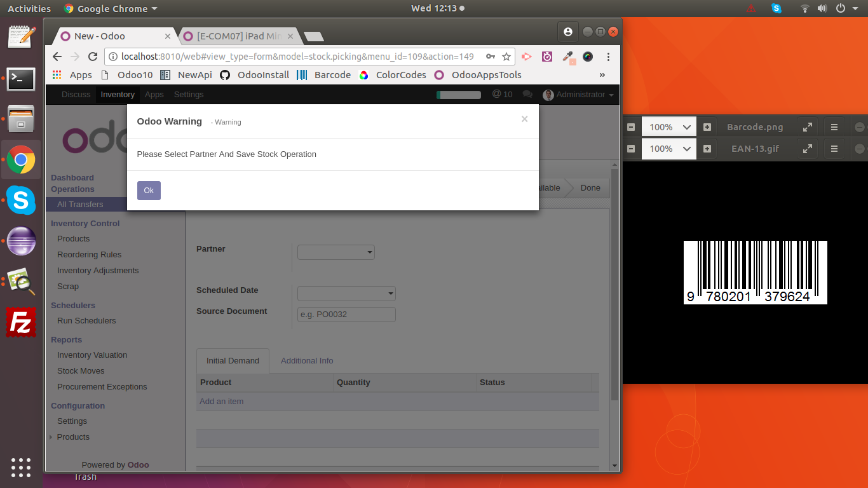Zoom in on Barcode.png with plus

707,127
